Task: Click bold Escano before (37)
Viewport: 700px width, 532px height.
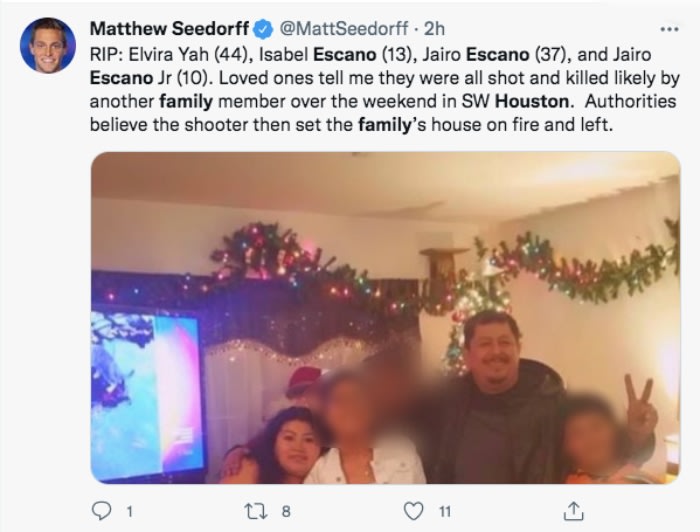Action: pos(497,54)
